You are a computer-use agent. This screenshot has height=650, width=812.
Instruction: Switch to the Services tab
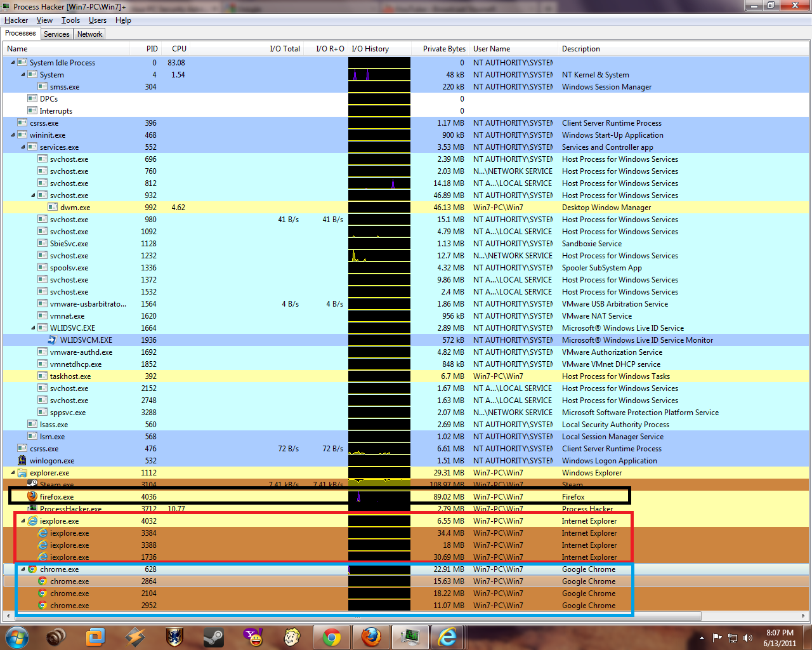click(x=56, y=34)
